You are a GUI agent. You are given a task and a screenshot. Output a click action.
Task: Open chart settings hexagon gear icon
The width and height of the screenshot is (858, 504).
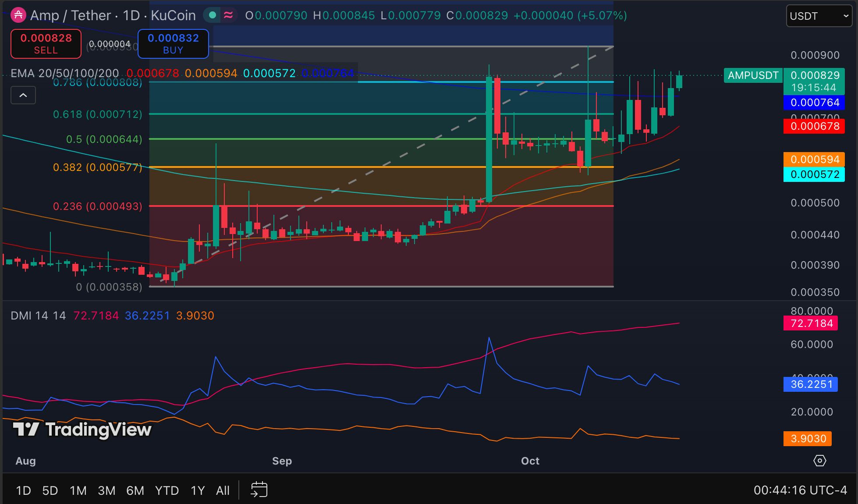[x=819, y=461]
